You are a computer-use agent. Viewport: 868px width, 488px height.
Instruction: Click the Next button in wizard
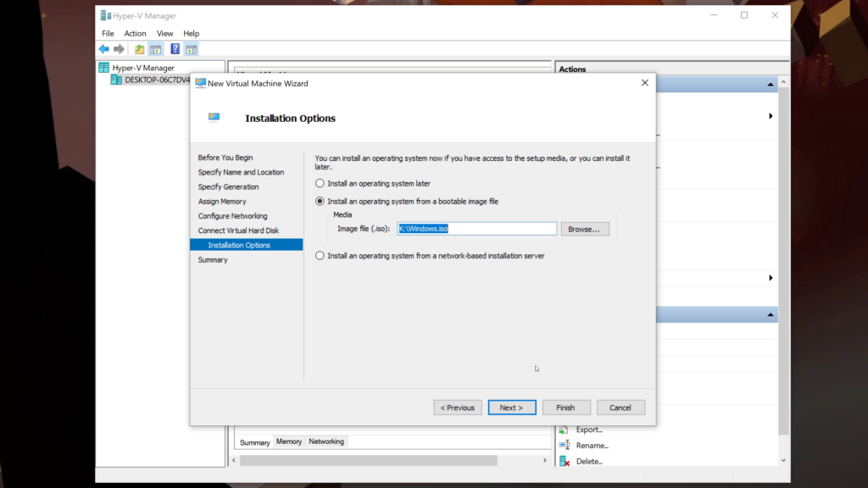pos(512,408)
